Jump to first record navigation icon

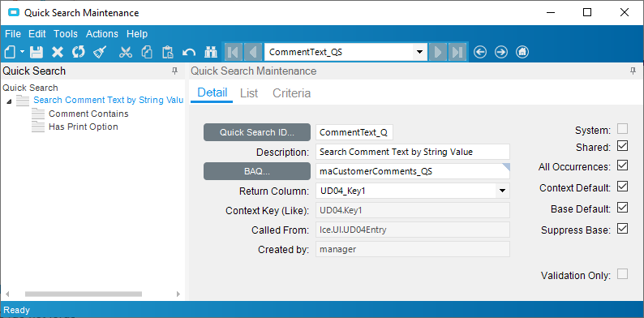click(x=233, y=52)
